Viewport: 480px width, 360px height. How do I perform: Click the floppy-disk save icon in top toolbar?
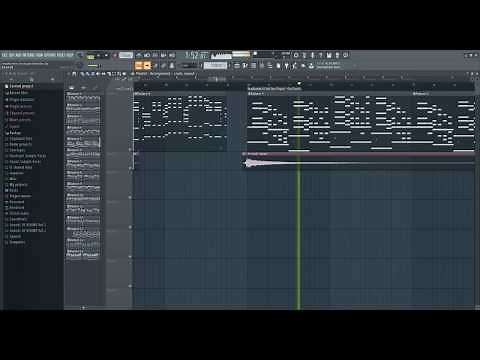coord(329,55)
